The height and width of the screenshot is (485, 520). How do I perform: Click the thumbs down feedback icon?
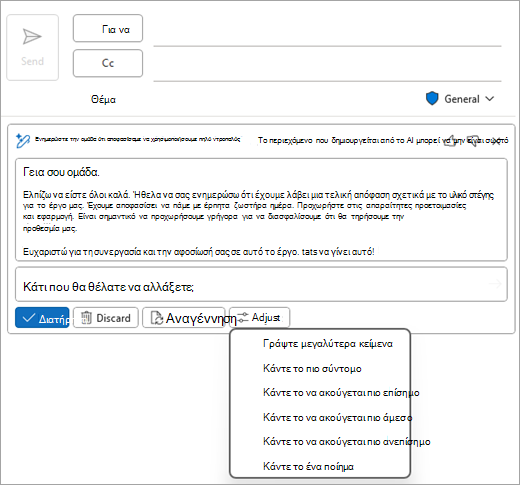pos(473,140)
